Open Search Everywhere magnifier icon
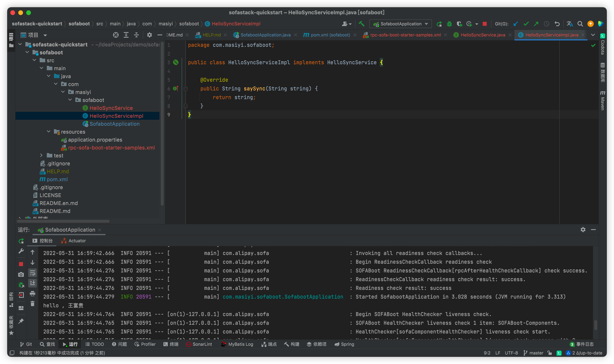Image resolution: width=614 pixels, height=364 pixels. pos(580,24)
